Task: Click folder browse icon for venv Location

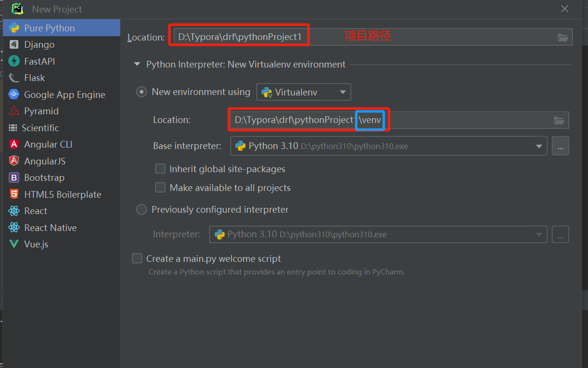Action: pos(559,120)
